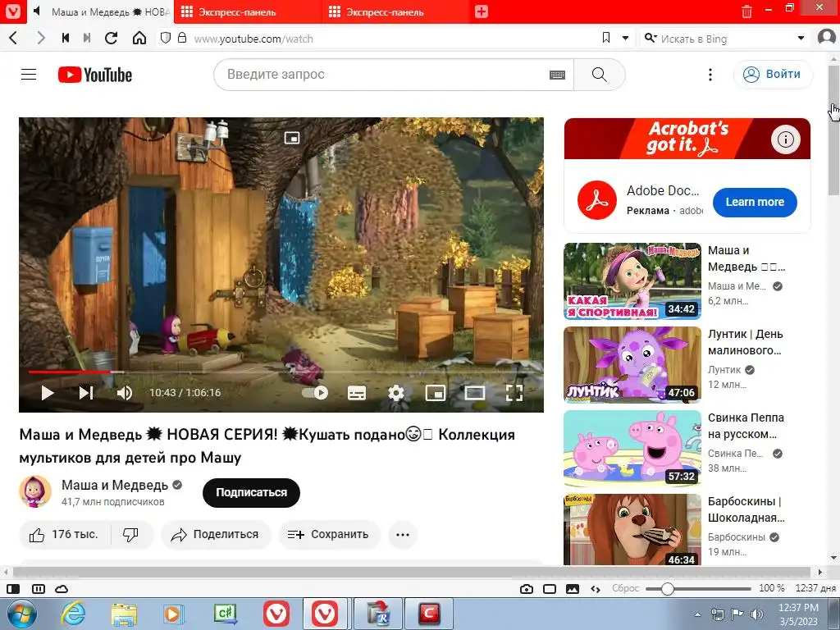Go to the YouTube home logo
Screen dimensions: 840x630
coord(95,75)
